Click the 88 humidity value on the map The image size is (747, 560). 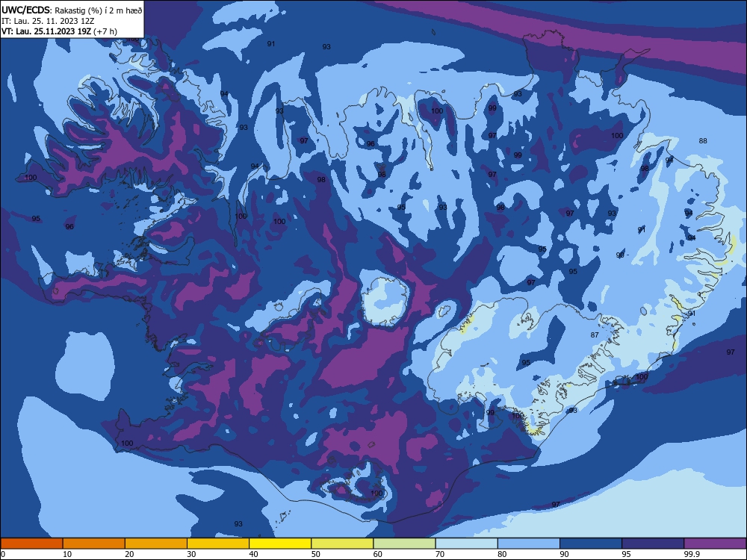tap(703, 140)
